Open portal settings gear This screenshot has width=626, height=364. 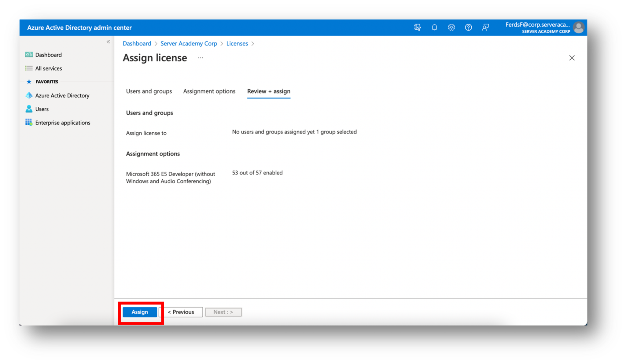pyautogui.click(x=451, y=28)
